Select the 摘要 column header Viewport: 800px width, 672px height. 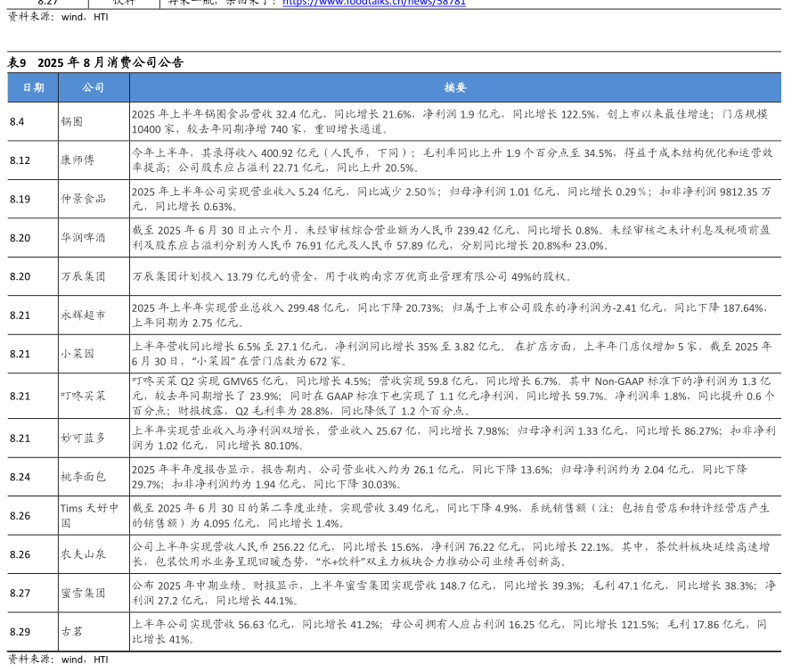pyautogui.click(x=455, y=87)
